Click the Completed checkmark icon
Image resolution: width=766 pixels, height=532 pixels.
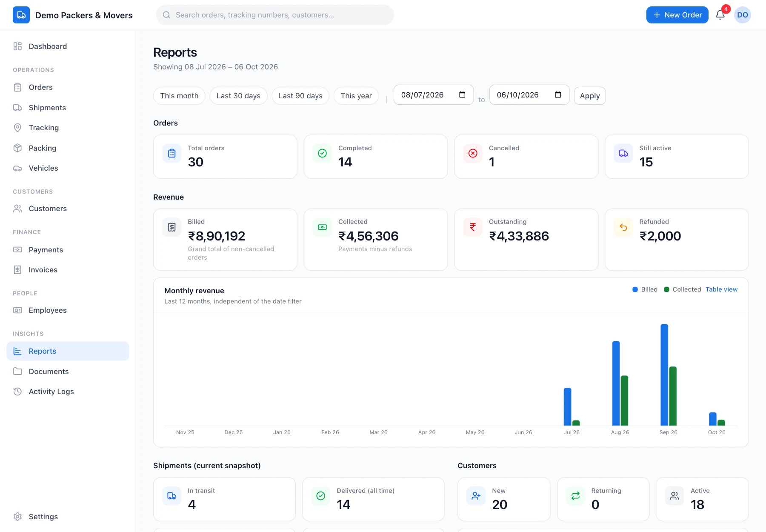322,153
